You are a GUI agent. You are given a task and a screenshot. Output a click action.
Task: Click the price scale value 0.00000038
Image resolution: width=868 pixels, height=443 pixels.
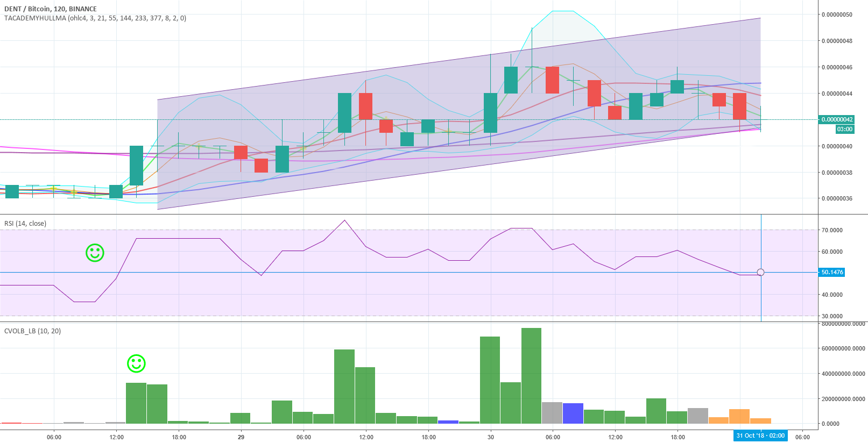[837, 173]
